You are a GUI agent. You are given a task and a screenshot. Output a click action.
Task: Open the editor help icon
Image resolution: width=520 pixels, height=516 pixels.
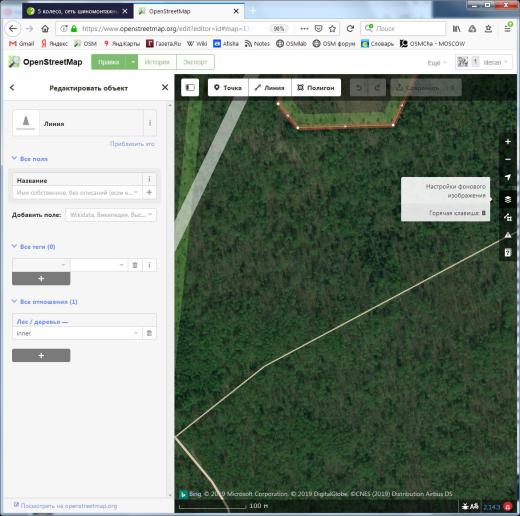click(508, 253)
